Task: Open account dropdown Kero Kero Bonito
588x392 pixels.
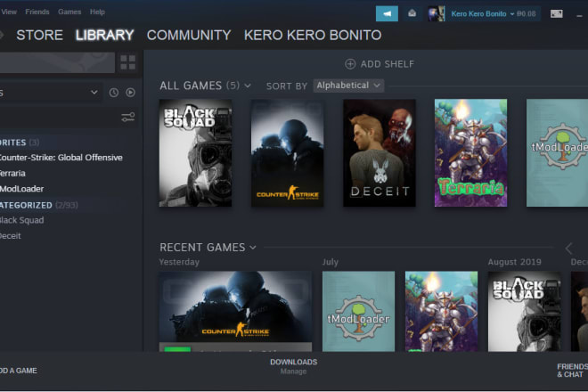Action: [494, 14]
